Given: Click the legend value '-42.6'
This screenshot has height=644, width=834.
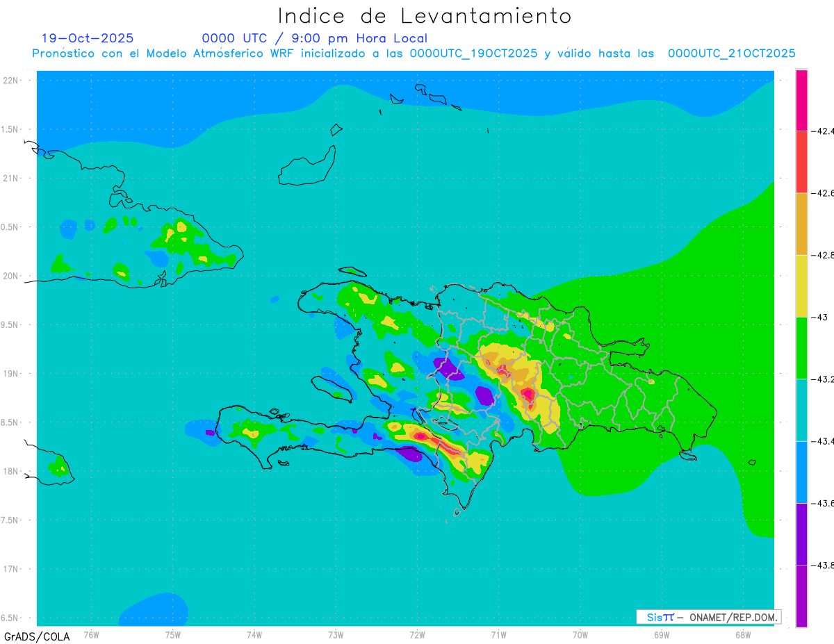Looking at the screenshot, I should [822, 193].
